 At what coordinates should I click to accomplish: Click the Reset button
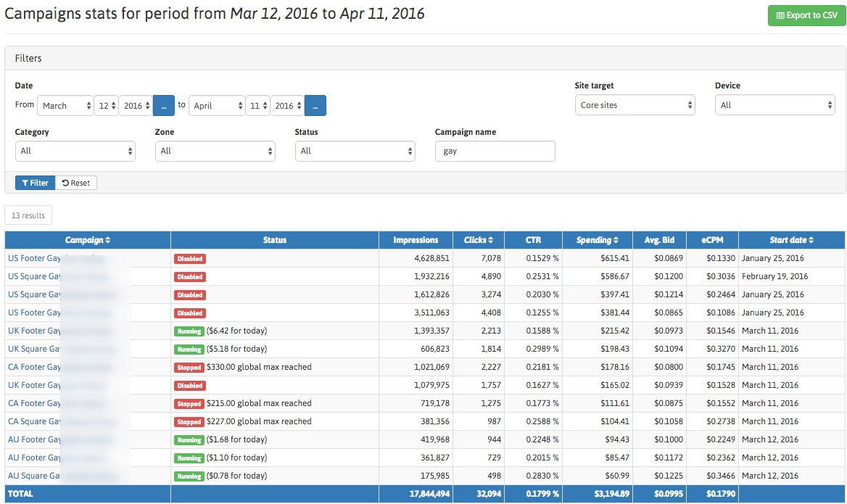(76, 183)
